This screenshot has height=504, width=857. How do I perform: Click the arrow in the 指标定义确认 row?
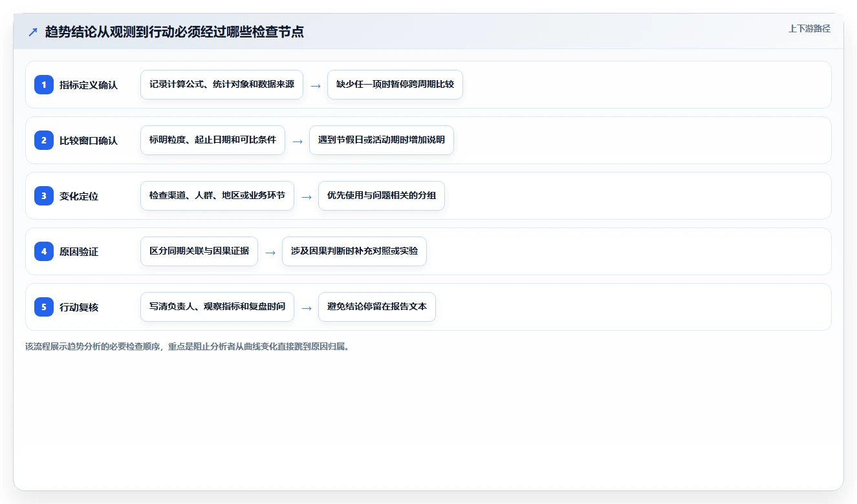316,85
